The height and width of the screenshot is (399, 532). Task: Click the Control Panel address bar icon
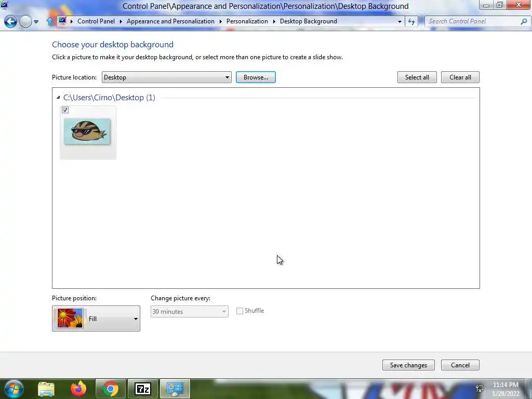pyautogui.click(x=62, y=21)
